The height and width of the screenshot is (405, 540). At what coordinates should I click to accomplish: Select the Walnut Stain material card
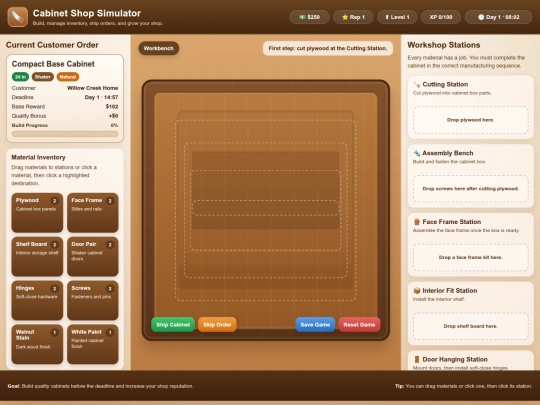pos(37,344)
